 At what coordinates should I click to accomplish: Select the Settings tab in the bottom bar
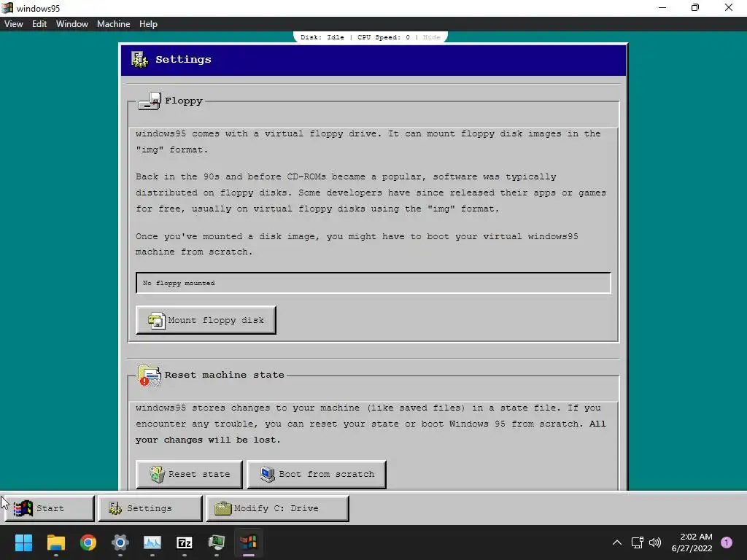pos(150,508)
